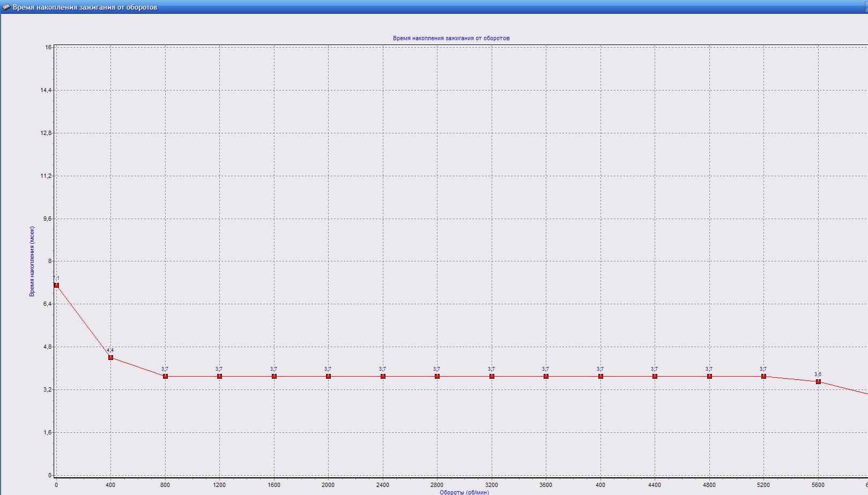868x495 pixels.
Task: Click the window title text in the title bar
Action: (x=85, y=7)
